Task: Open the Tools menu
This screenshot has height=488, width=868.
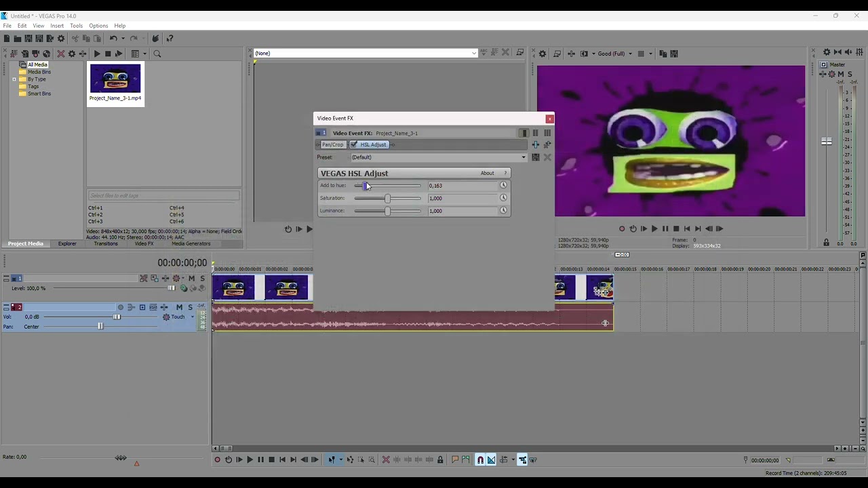Action: [76, 26]
